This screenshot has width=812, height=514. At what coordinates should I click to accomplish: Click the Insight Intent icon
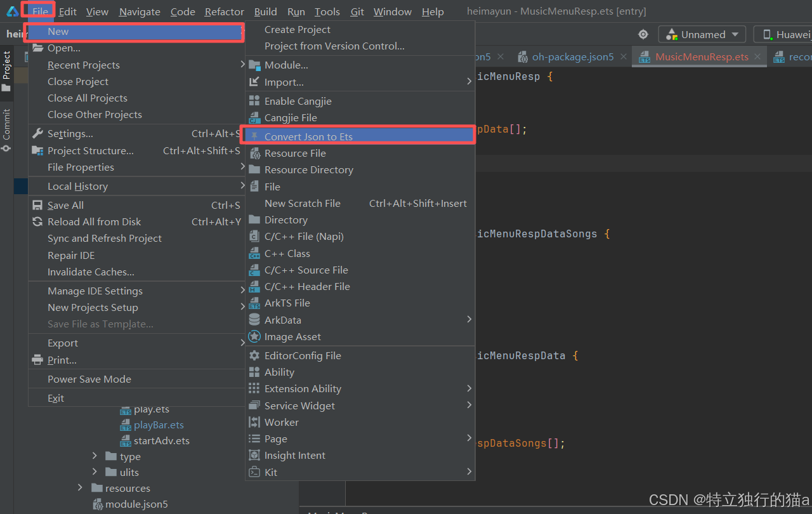(254, 455)
